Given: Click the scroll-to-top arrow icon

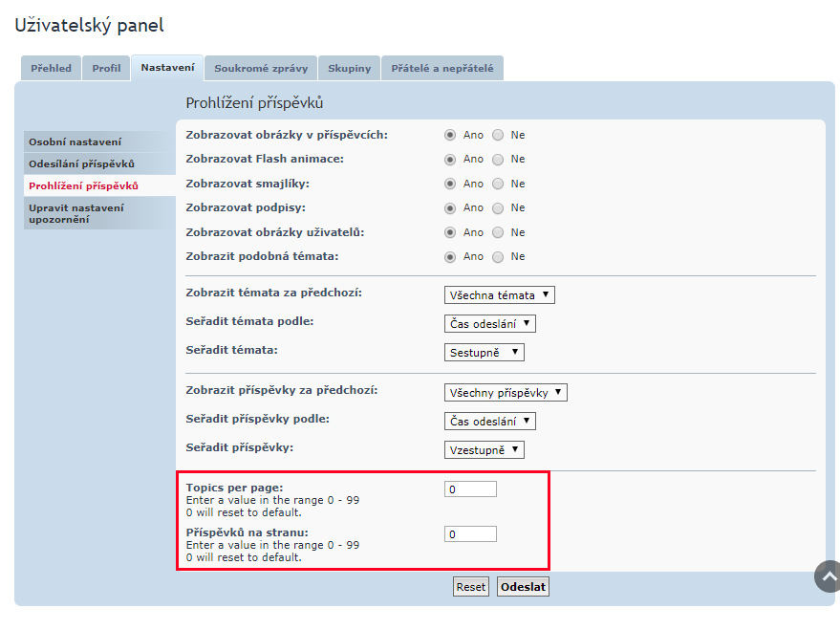Looking at the screenshot, I should [828, 576].
